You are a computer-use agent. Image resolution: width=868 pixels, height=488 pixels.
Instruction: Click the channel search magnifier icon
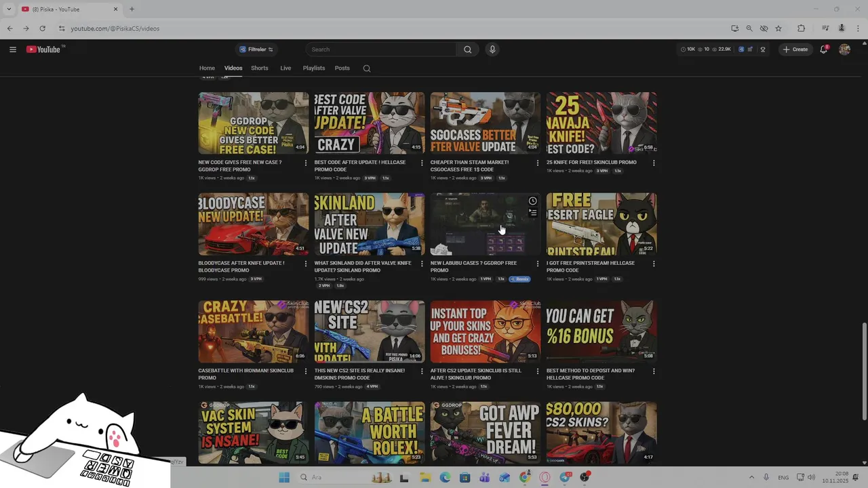point(367,68)
